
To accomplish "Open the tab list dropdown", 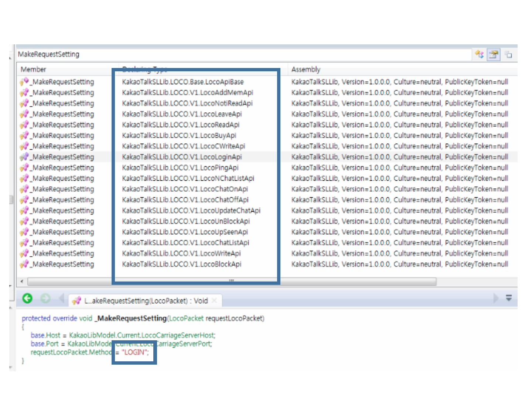I will (509, 298).
